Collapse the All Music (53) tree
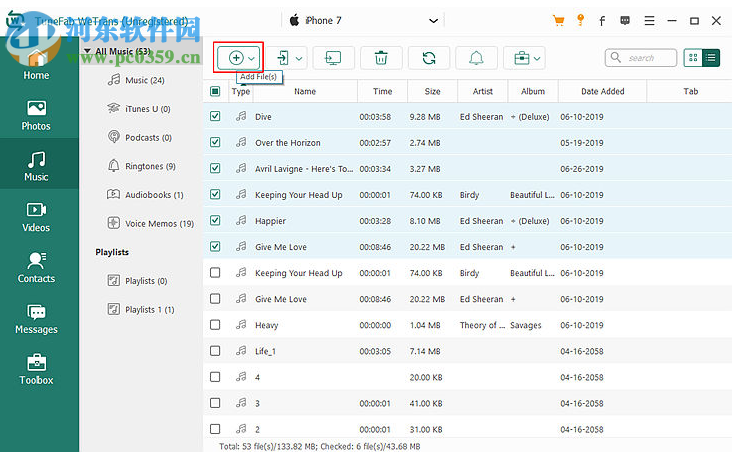733x458 pixels. pos(87,51)
